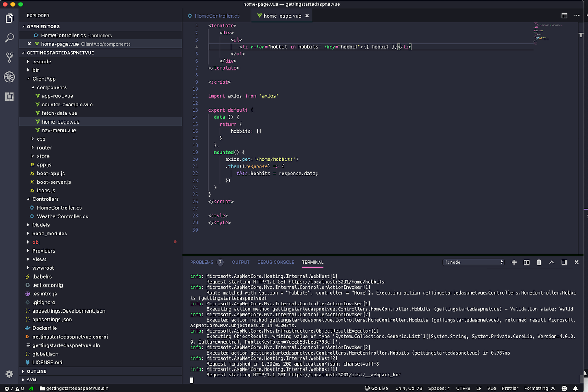Split the terminal using the split icon

pos(526,262)
